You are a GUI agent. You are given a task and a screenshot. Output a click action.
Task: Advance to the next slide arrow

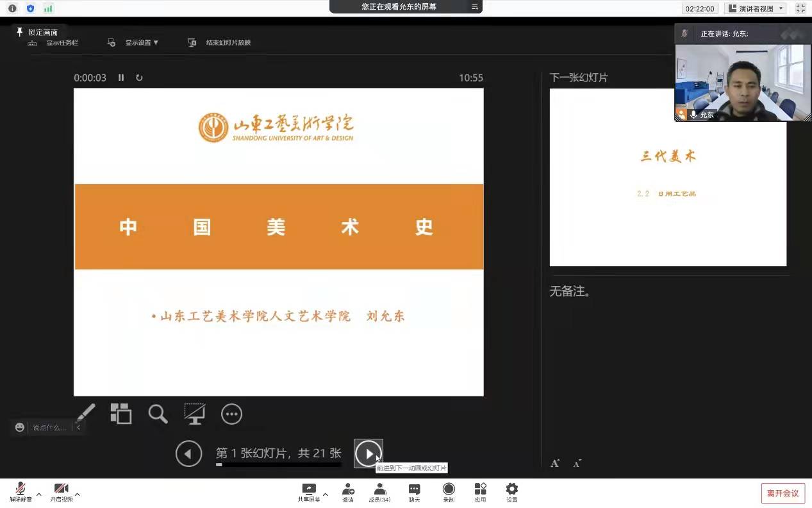369,454
